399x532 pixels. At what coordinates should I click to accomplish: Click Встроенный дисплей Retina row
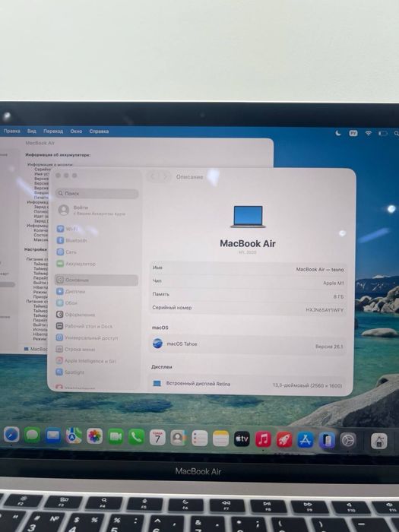click(247, 385)
